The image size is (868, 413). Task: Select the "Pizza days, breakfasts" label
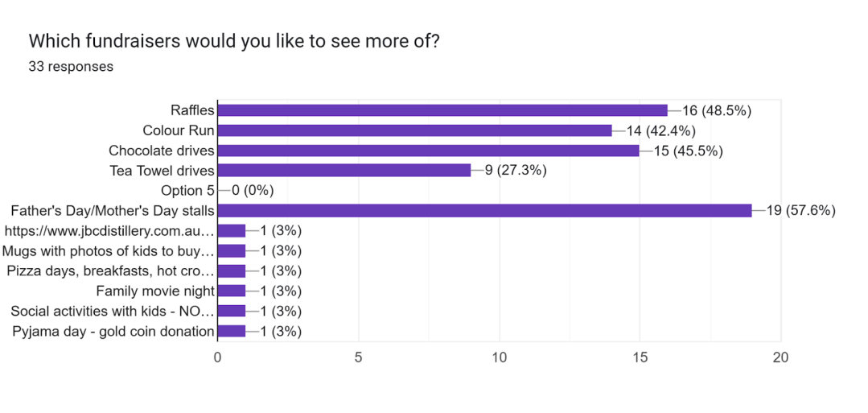(111, 271)
